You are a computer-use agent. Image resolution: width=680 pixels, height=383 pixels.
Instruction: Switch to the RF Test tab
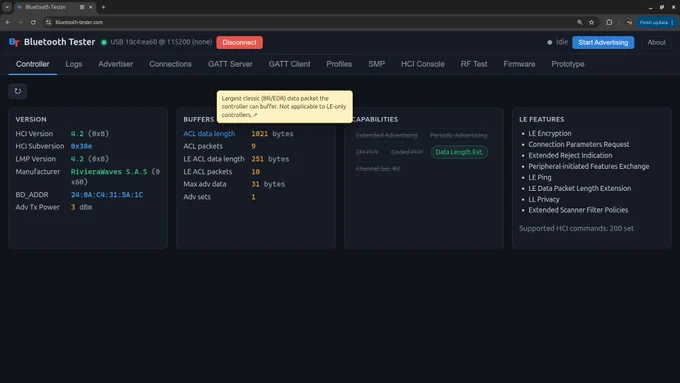tap(474, 64)
